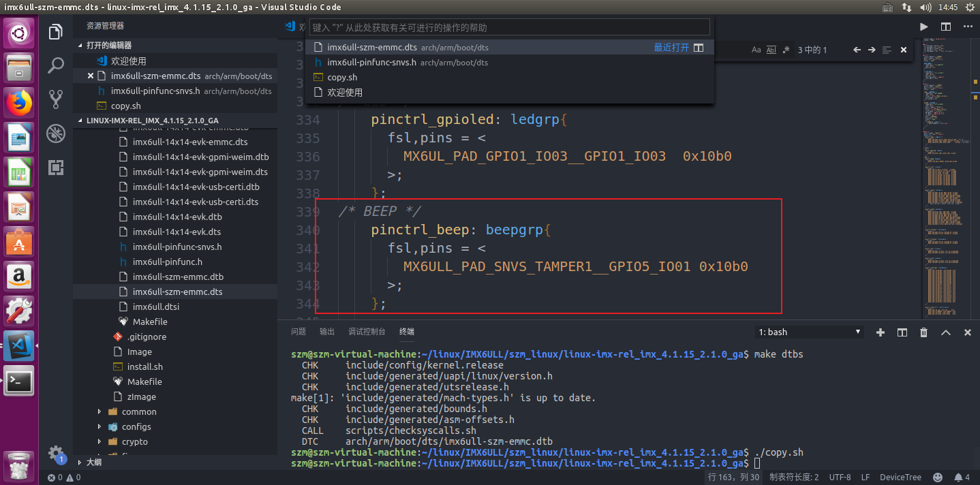Maximize the terminal panel with chevron
This screenshot has width=980, height=485.
(946, 332)
